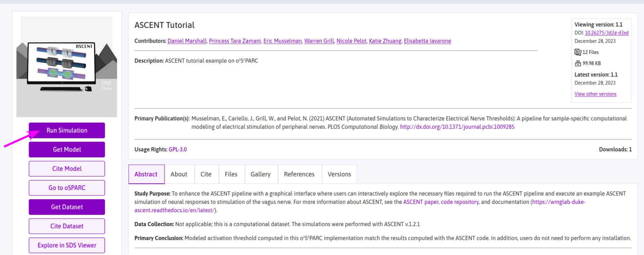Open the GPL-3.0 usage rights link
Image resolution: width=644 pixels, height=255 pixels.
(177, 149)
